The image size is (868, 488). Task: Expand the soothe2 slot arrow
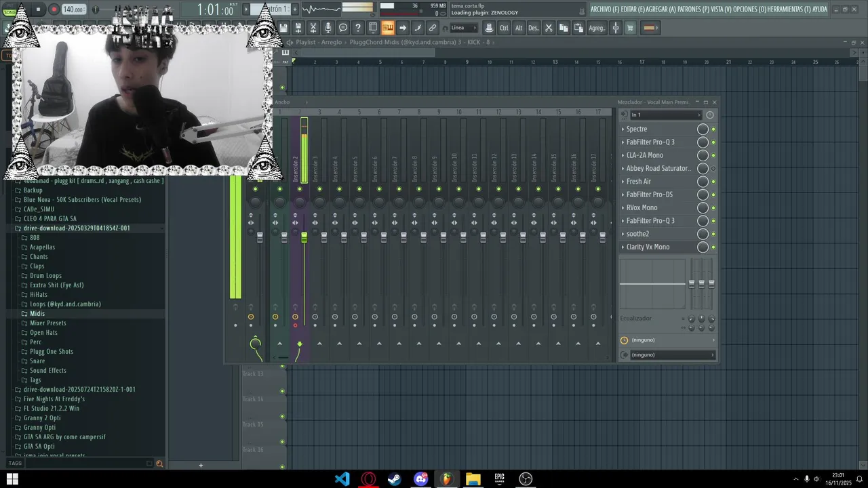[x=623, y=234]
